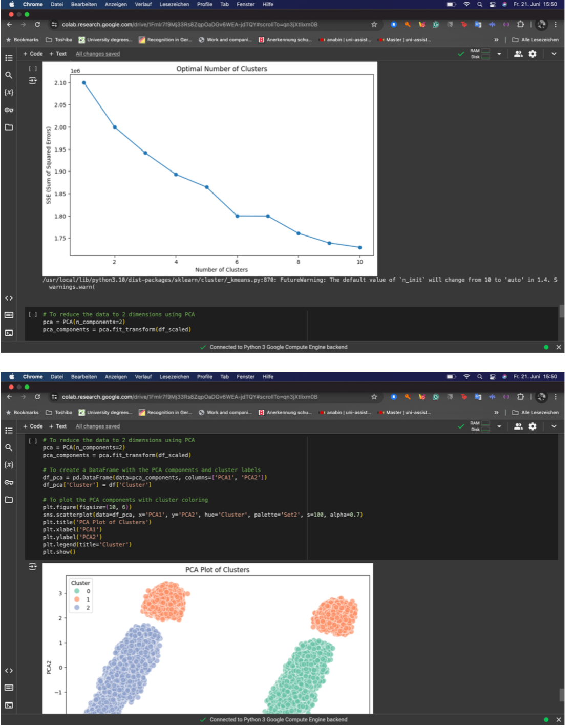The width and height of the screenshot is (574, 728).
Task: Add cell with + Code in upper window
Action: tap(33, 54)
